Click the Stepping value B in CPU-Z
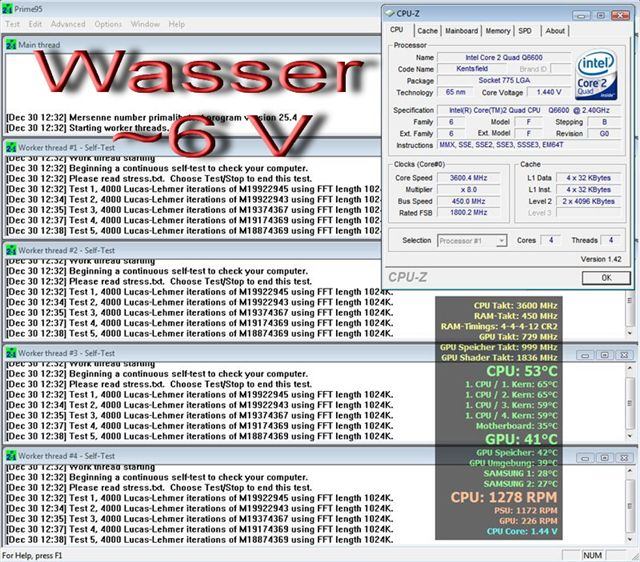 pyautogui.click(x=604, y=122)
